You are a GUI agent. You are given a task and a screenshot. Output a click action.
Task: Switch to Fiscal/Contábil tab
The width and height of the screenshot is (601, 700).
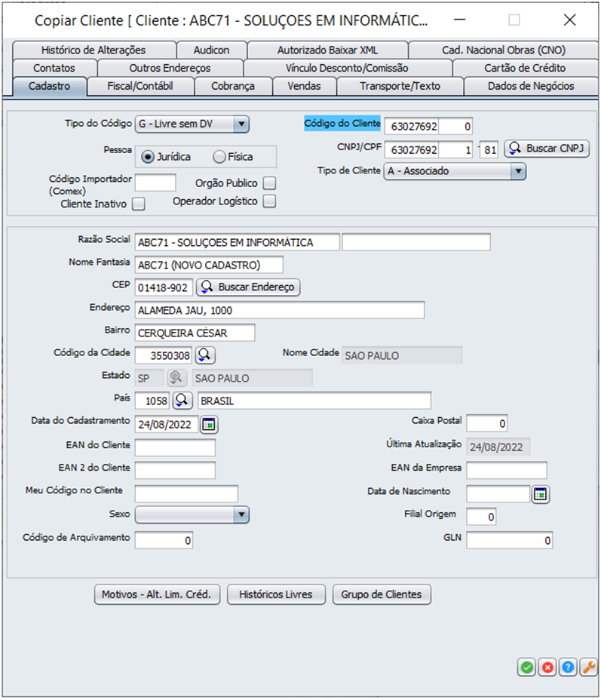[140, 86]
